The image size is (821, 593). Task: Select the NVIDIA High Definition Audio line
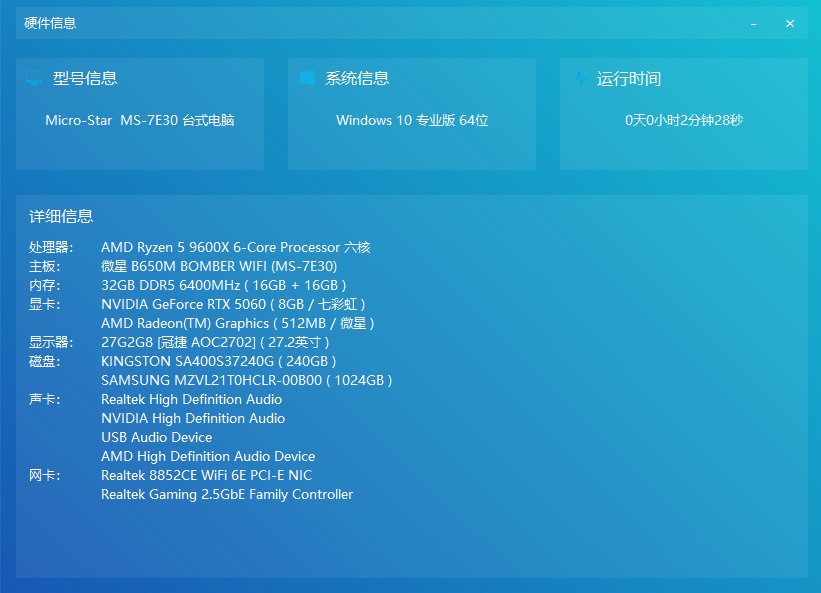coord(193,418)
